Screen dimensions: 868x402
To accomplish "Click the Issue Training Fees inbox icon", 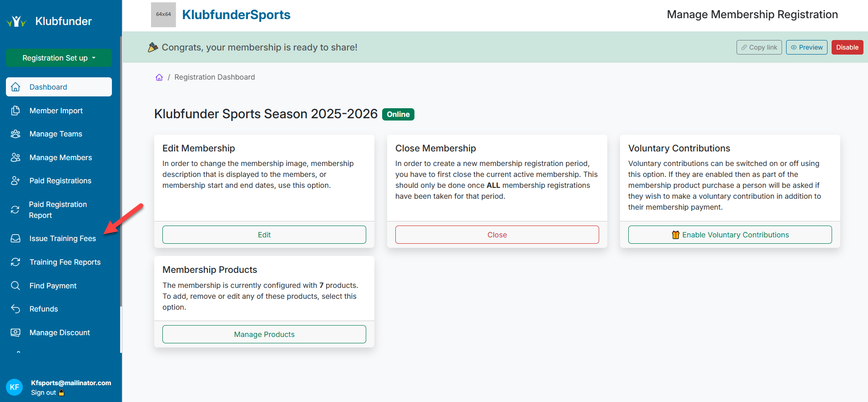I will [15, 239].
